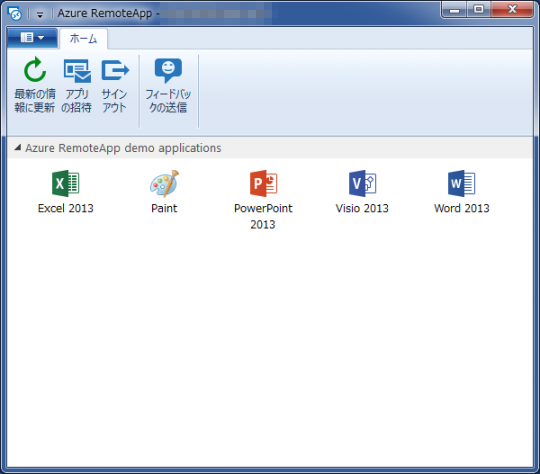Maximize the Azure RemoteApp window
This screenshot has height=474, width=540.
point(479,10)
